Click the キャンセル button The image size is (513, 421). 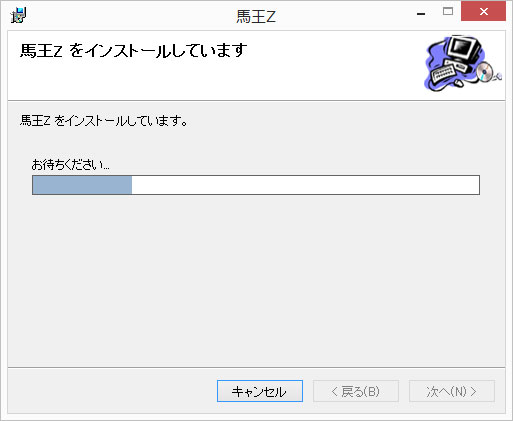coord(260,391)
